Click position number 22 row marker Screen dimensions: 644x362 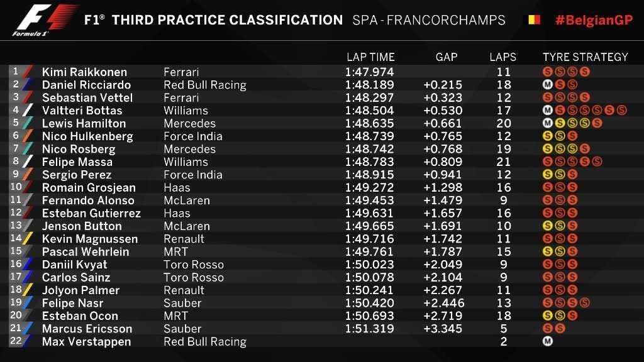point(16,341)
